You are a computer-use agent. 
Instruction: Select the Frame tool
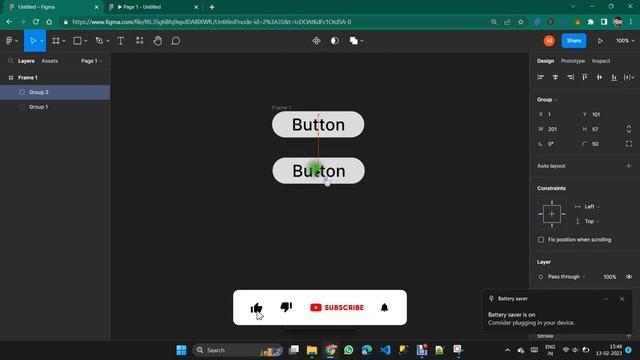56,41
